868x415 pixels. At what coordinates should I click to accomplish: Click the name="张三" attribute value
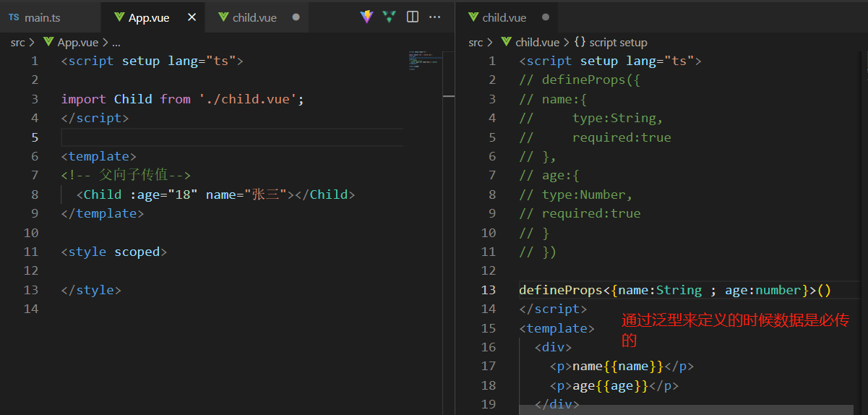[x=247, y=194]
